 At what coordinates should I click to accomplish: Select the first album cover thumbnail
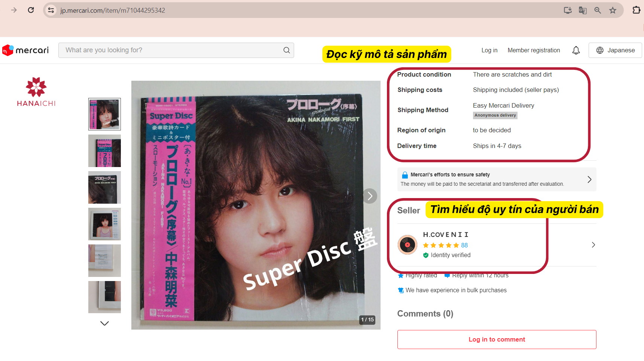point(104,114)
